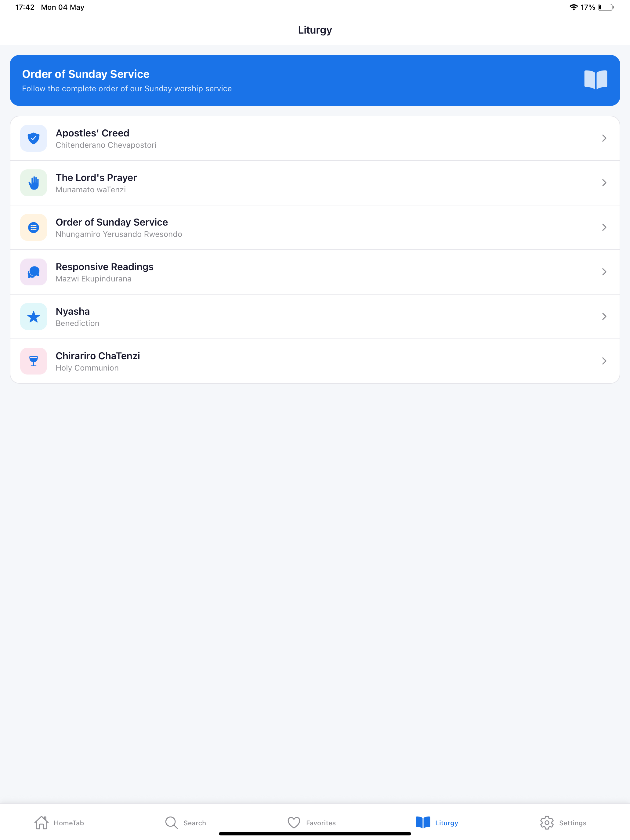The height and width of the screenshot is (840, 630).
Task: Open Nhungamiro Yerusando Rwesondo list row
Action: coord(315,227)
